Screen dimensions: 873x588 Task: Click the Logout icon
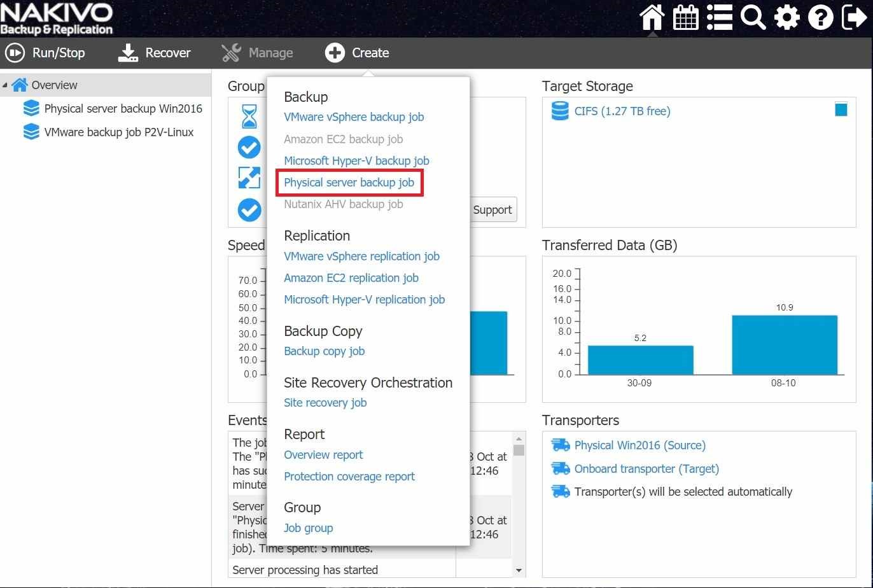click(854, 17)
